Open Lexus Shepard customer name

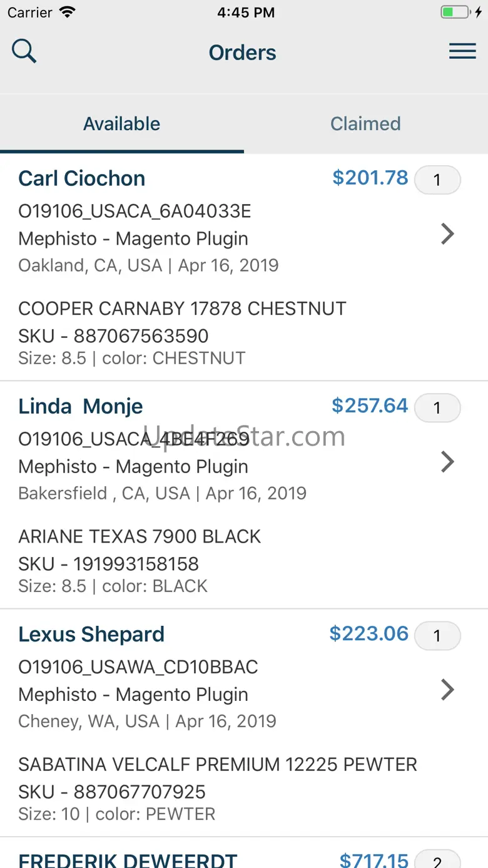point(91,634)
